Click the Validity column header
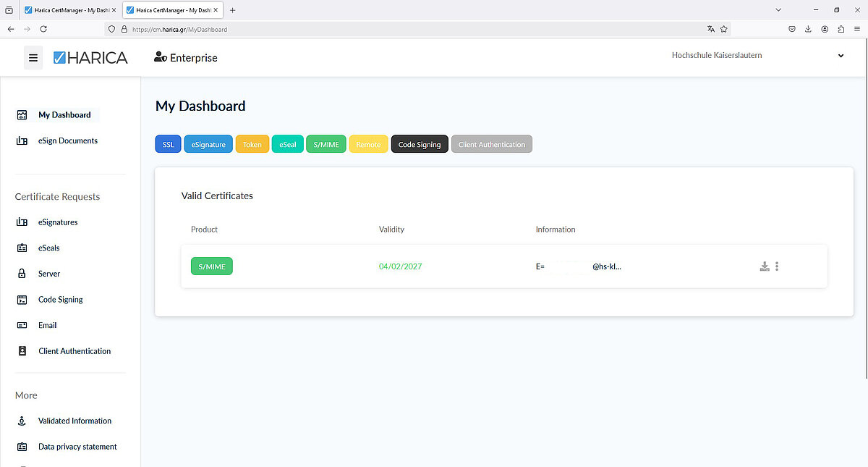 (x=391, y=230)
